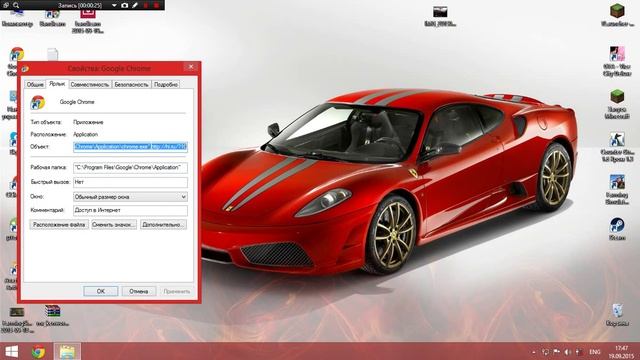The image size is (640, 360).
Task: Click the Отмена button
Action: [x=139, y=291]
